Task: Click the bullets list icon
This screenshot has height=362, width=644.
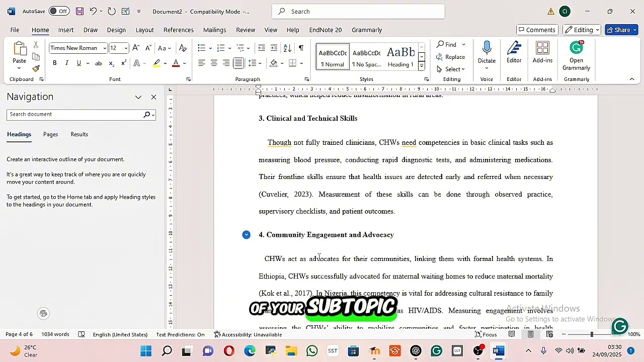Action: coord(201,48)
